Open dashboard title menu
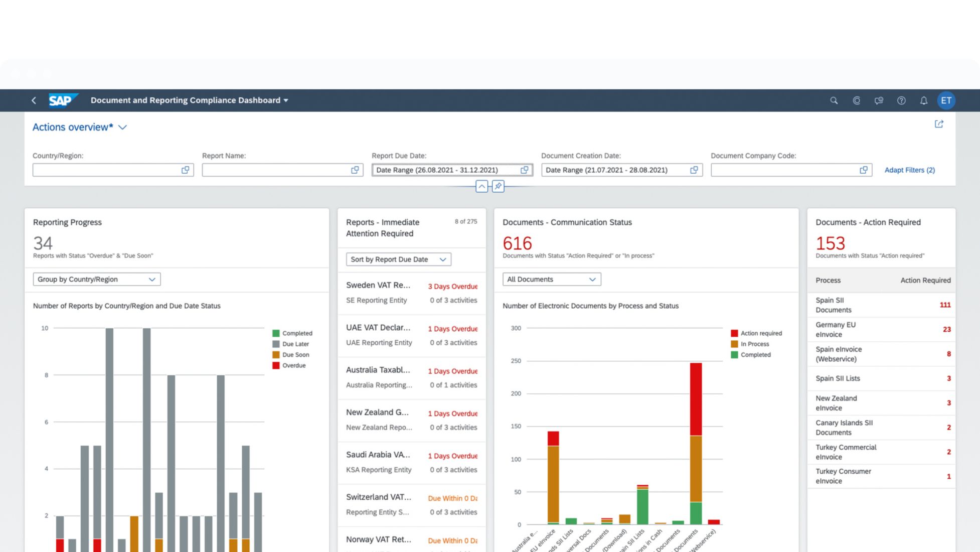Image resolution: width=980 pixels, height=552 pixels. point(286,100)
